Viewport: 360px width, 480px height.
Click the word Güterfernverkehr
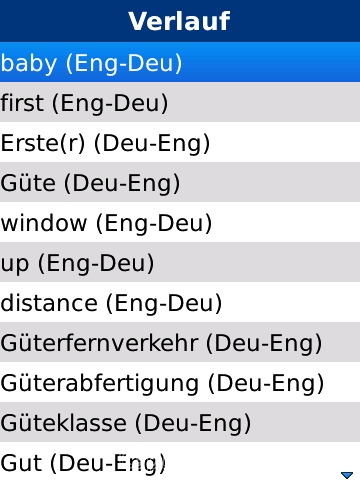[x=100, y=343]
